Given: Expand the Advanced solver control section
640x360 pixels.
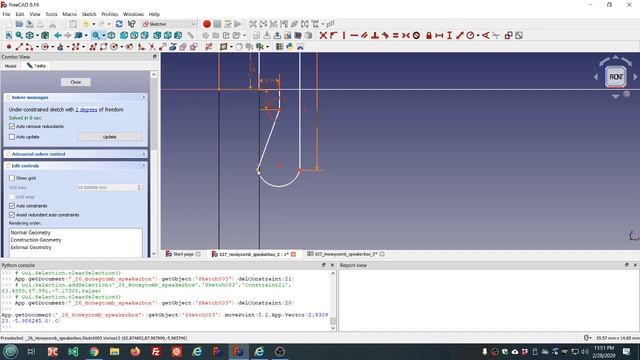Looking at the screenshot, I should [x=144, y=154].
